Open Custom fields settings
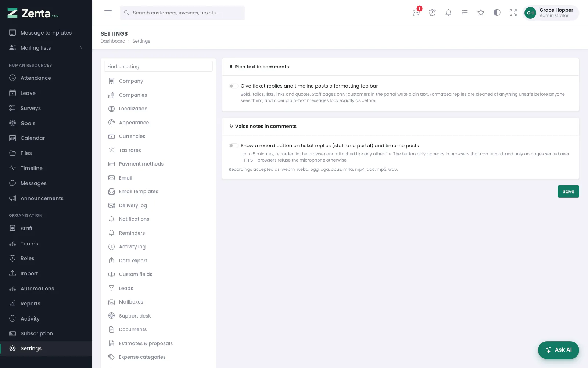 158,274
